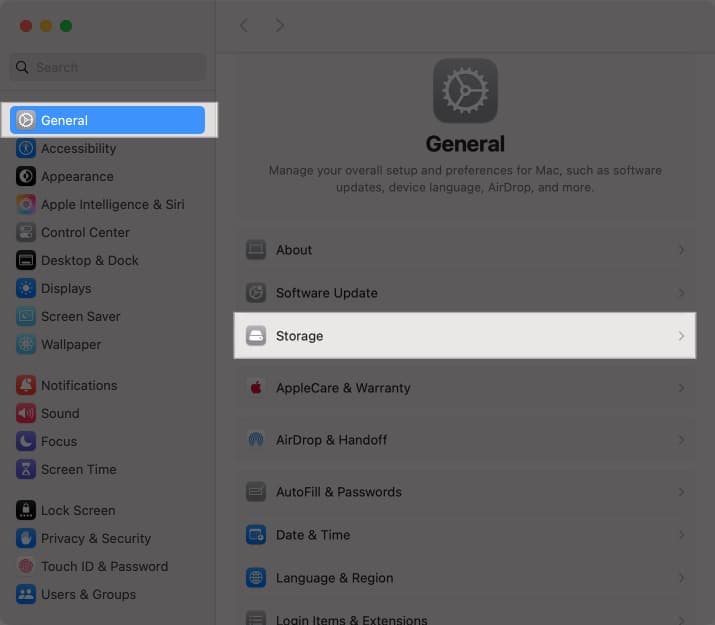
Task: Open the Screen Time hourglass icon
Action: 26,469
